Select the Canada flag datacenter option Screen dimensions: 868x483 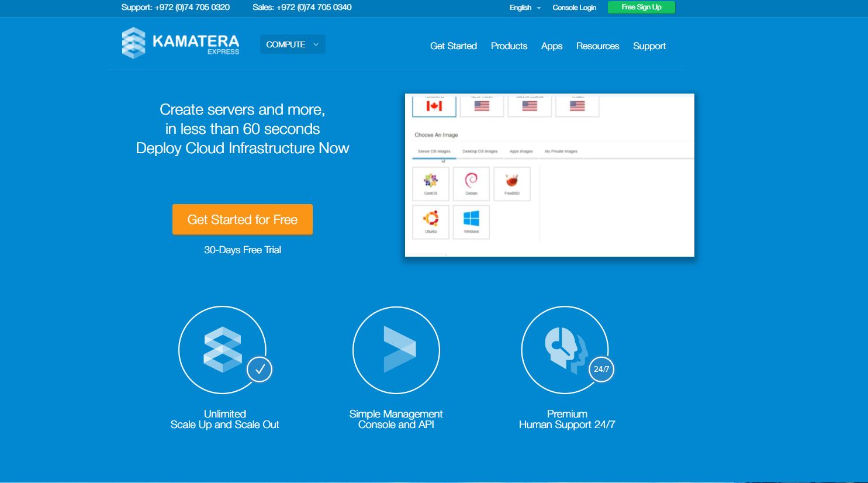pyautogui.click(x=434, y=106)
